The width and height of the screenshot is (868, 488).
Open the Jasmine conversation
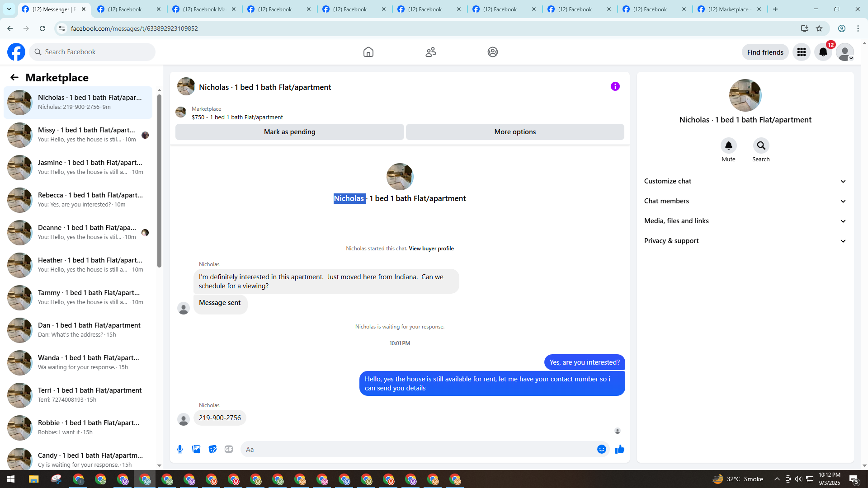78,168
